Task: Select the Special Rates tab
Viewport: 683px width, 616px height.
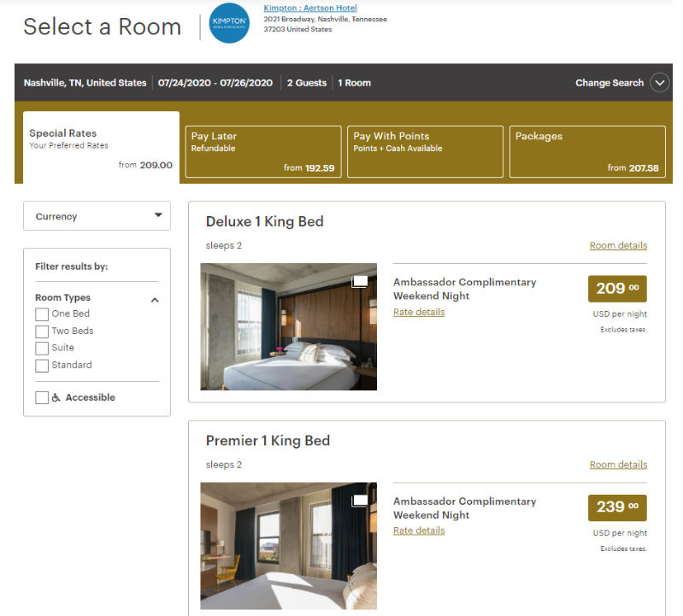Action: point(101,147)
